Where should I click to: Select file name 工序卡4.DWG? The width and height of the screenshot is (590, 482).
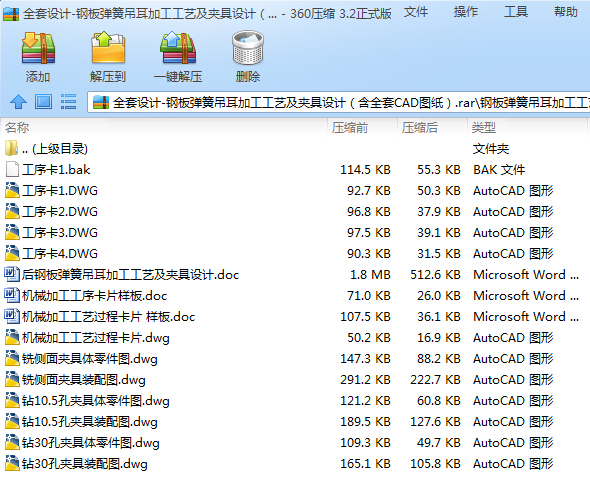click(x=60, y=254)
